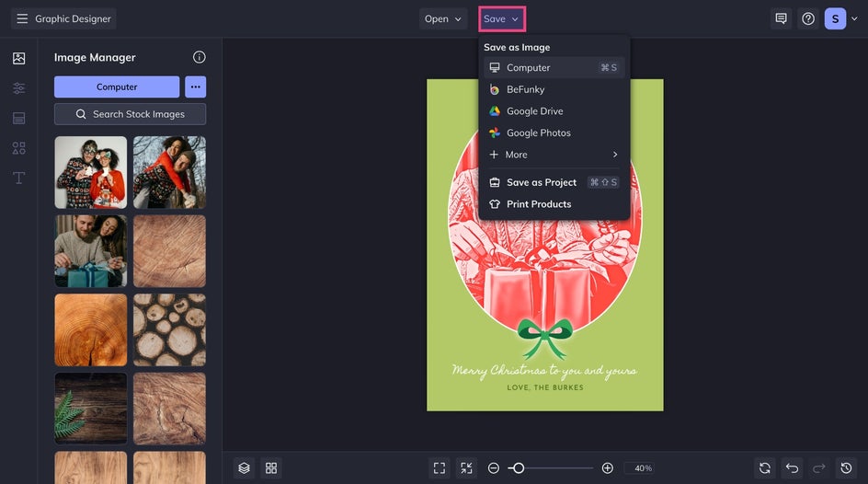Open the Image Manager sidebar tab
The image size is (868, 484).
pos(18,58)
